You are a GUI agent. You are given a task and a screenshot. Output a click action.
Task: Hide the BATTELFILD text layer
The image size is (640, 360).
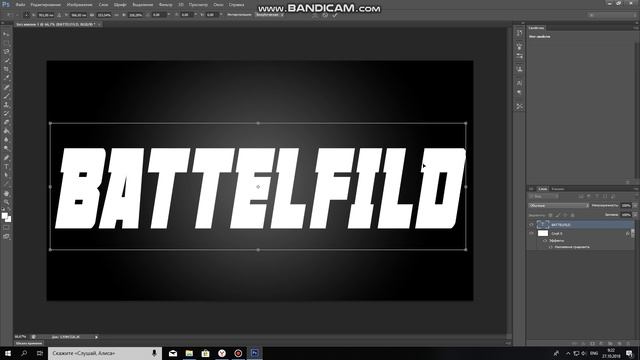531,224
